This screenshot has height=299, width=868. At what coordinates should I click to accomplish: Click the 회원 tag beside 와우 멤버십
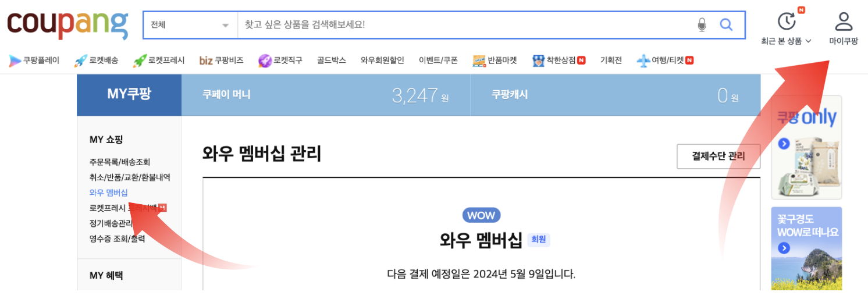pyautogui.click(x=539, y=240)
